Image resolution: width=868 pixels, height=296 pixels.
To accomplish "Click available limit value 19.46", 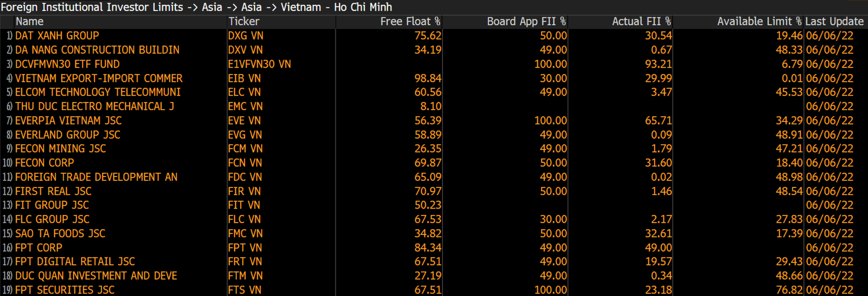I will (789, 36).
